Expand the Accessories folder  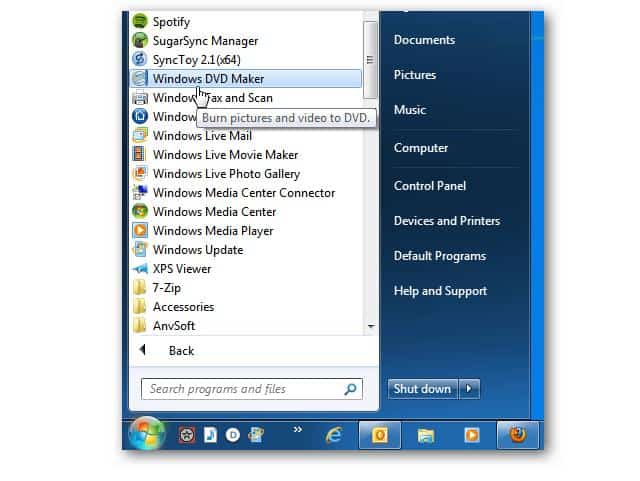pyautogui.click(x=183, y=307)
